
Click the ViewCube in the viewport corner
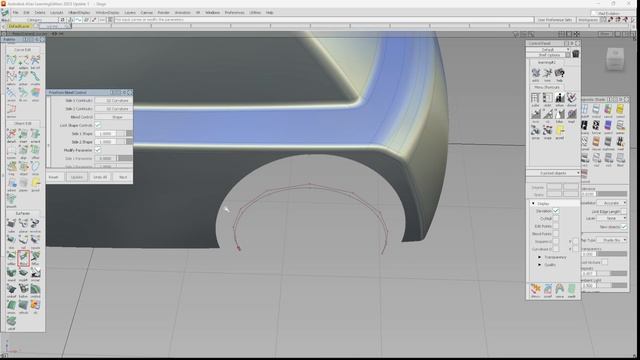[x=615, y=58]
